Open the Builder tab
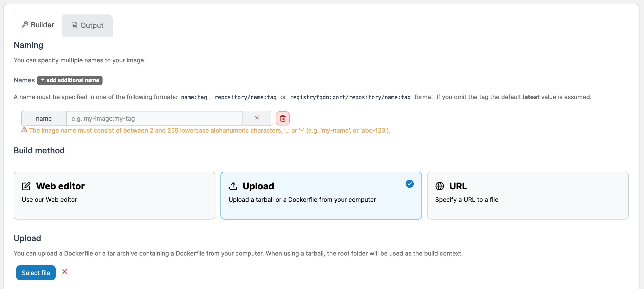644x289 pixels. tap(38, 25)
